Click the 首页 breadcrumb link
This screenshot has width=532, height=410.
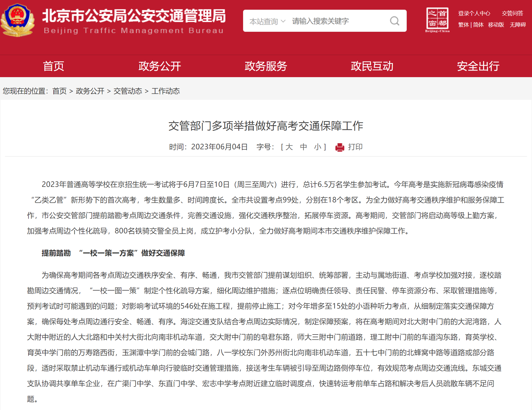point(59,91)
